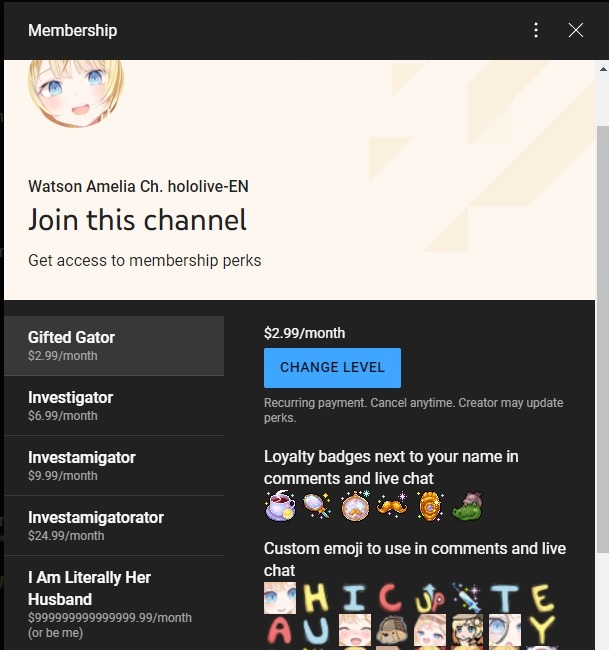Choose the Investamigator $9.99 tier
This screenshot has width=609, height=650.
[x=114, y=466]
